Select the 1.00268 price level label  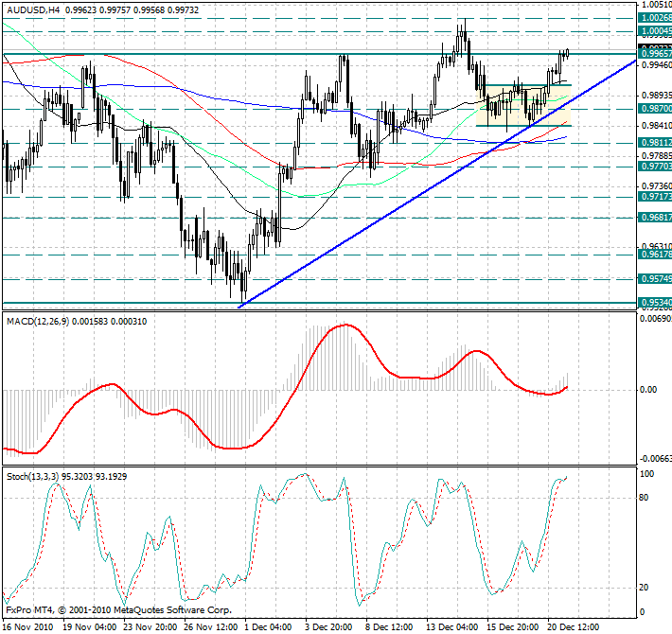(655, 18)
